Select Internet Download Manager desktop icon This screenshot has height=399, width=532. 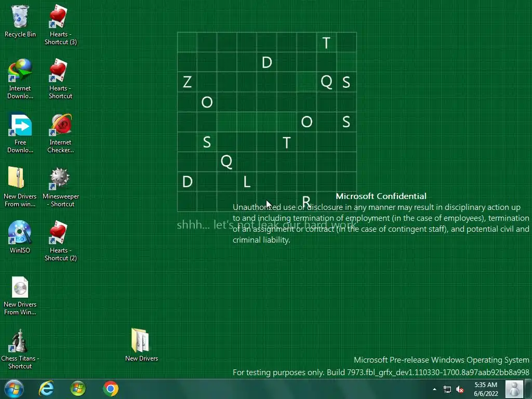click(20, 79)
